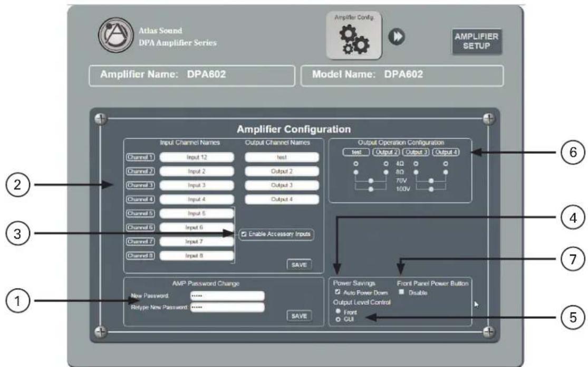The width and height of the screenshot is (588, 367).
Task: Click the Output Channel Names heading
Action: click(277, 143)
